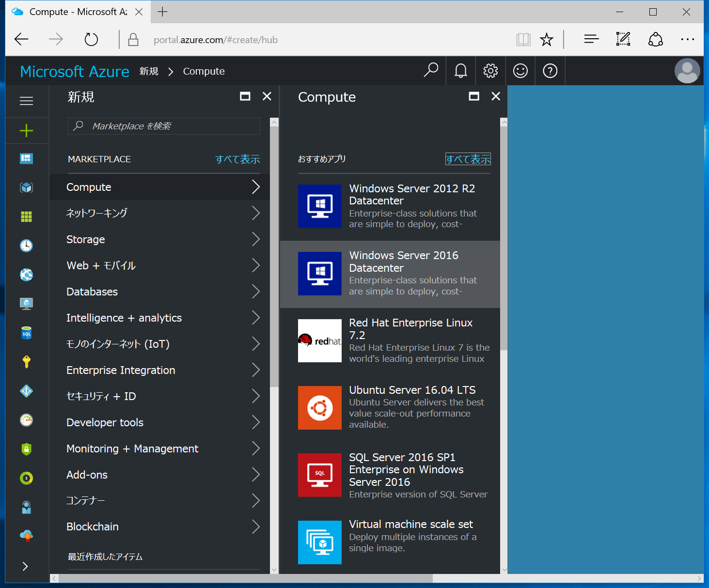This screenshot has height=588, width=709.
Task: Open SQL databases icon in sidebar
Action: (x=26, y=333)
